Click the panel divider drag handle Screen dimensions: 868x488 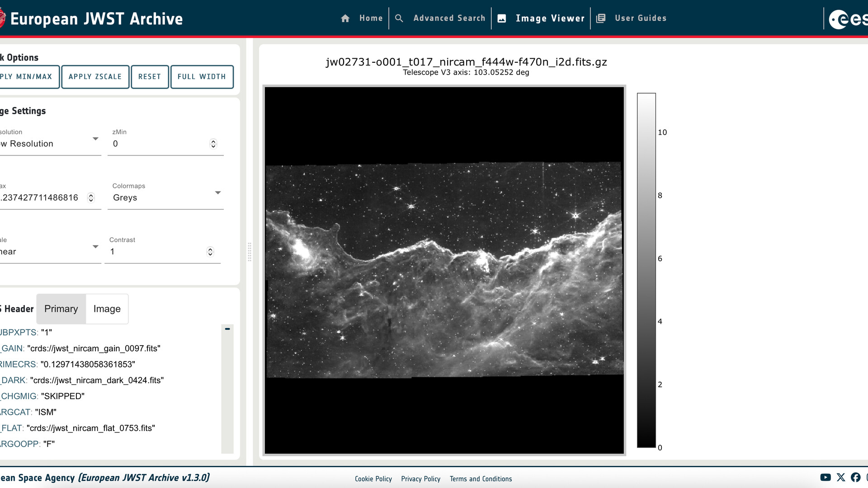[250, 252]
